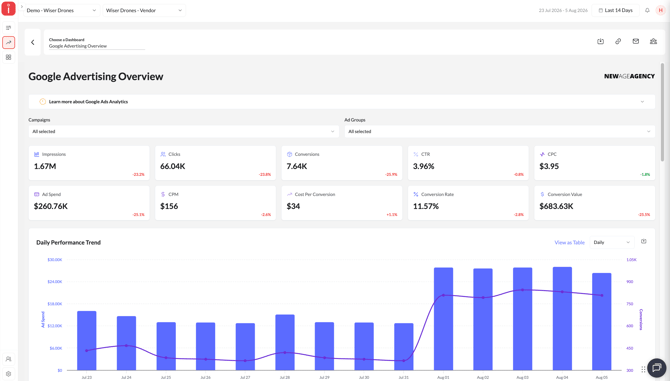670x381 pixels.
Task: Click the Last 14 Days button
Action: 615,10
